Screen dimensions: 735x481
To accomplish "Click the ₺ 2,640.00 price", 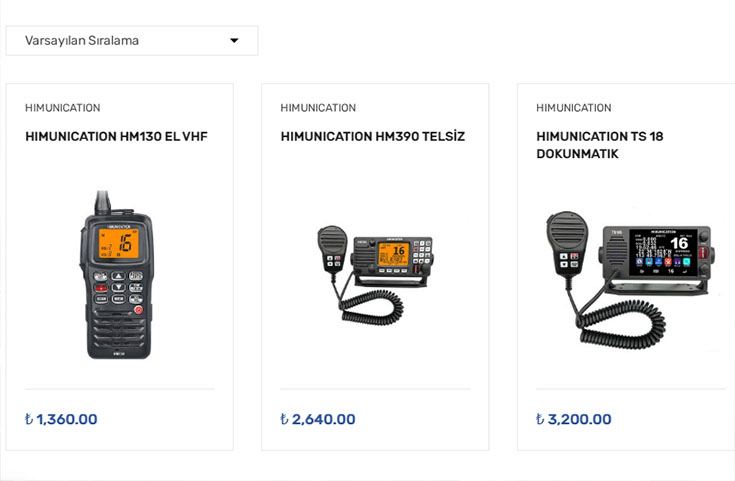I will (318, 419).
